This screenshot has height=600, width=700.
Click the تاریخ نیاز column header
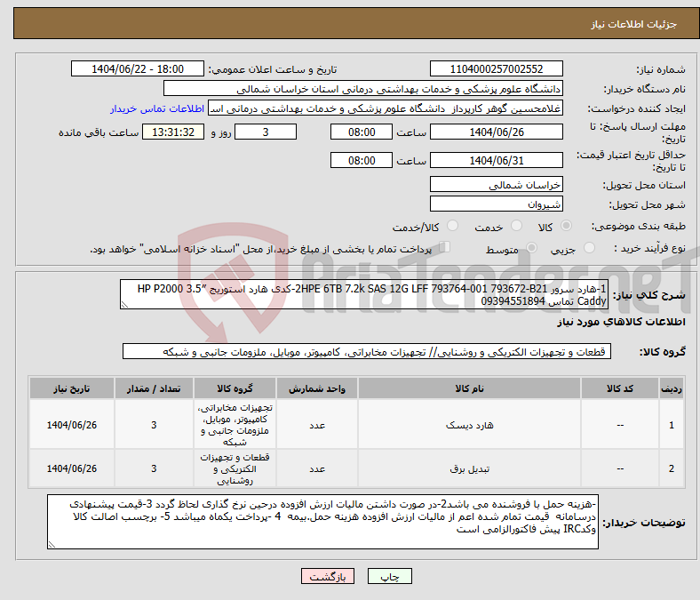click(72, 388)
